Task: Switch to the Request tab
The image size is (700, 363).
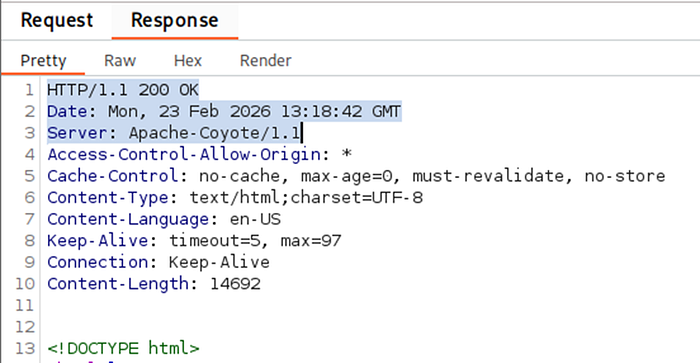Action: [57, 21]
